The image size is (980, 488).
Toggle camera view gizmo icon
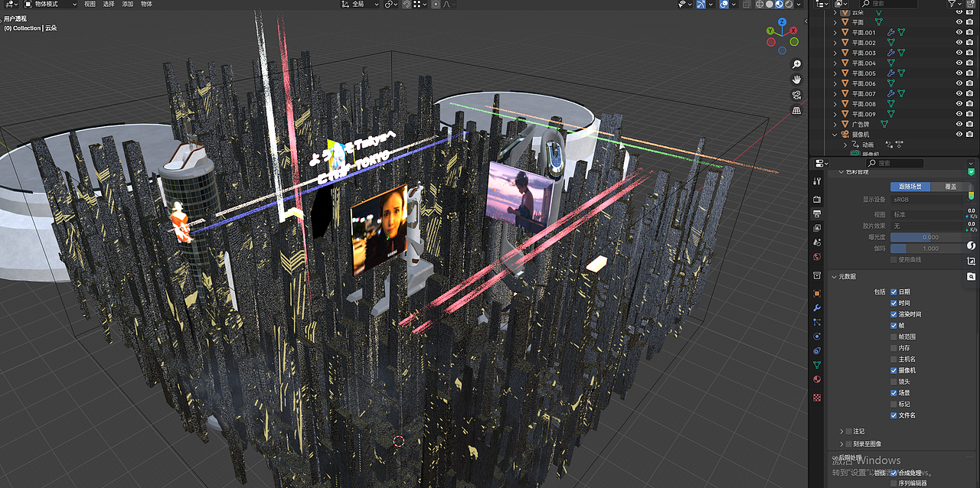797,95
